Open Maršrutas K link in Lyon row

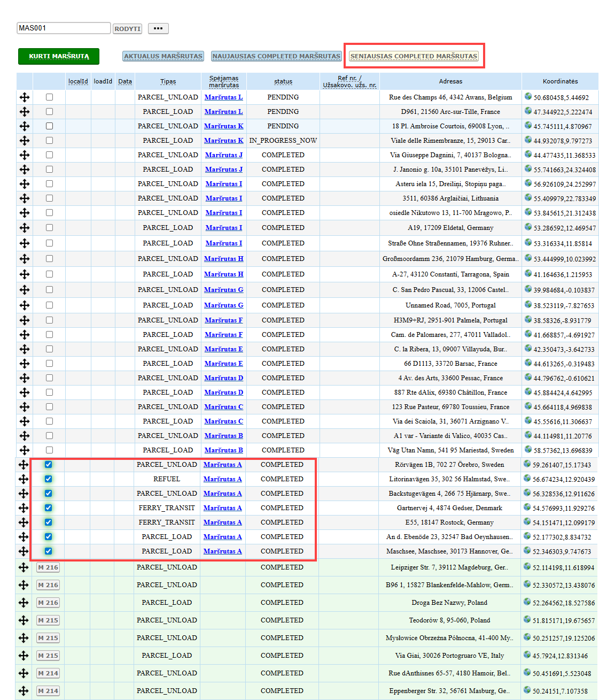pyautogui.click(x=223, y=126)
